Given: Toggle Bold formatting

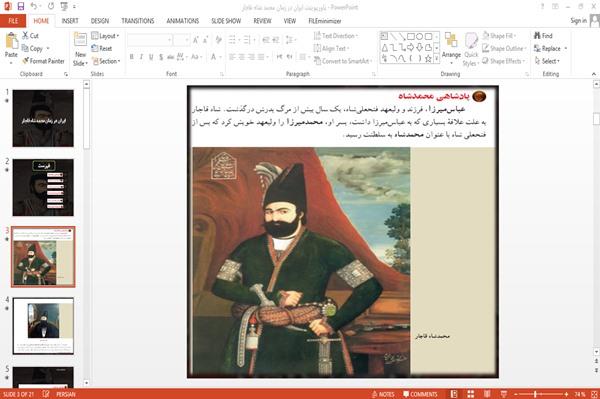Looking at the screenshot, I should click(x=132, y=57).
